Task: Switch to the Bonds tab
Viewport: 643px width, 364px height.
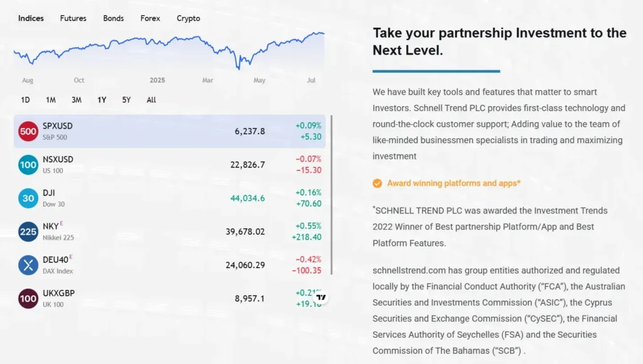Action: pos(114,18)
